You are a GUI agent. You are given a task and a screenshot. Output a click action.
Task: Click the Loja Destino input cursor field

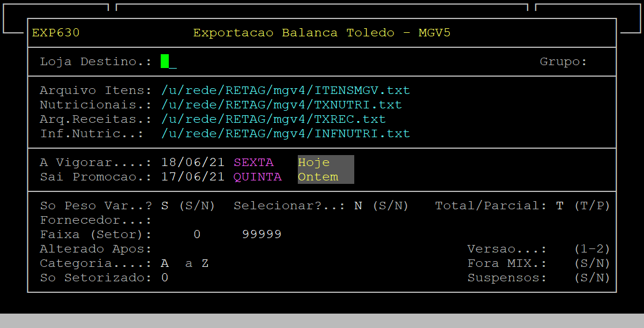[x=169, y=62]
